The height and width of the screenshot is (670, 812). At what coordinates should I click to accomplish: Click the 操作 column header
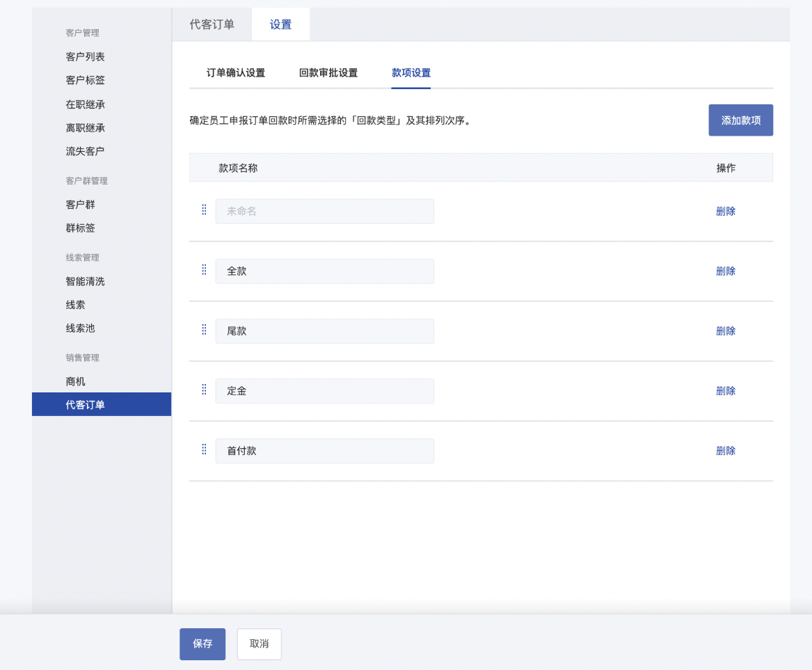coord(726,168)
